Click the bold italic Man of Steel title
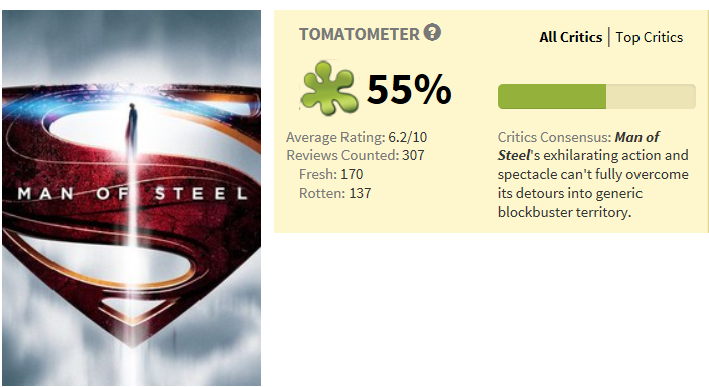Screen dimensions: 709x387 [x=579, y=146]
